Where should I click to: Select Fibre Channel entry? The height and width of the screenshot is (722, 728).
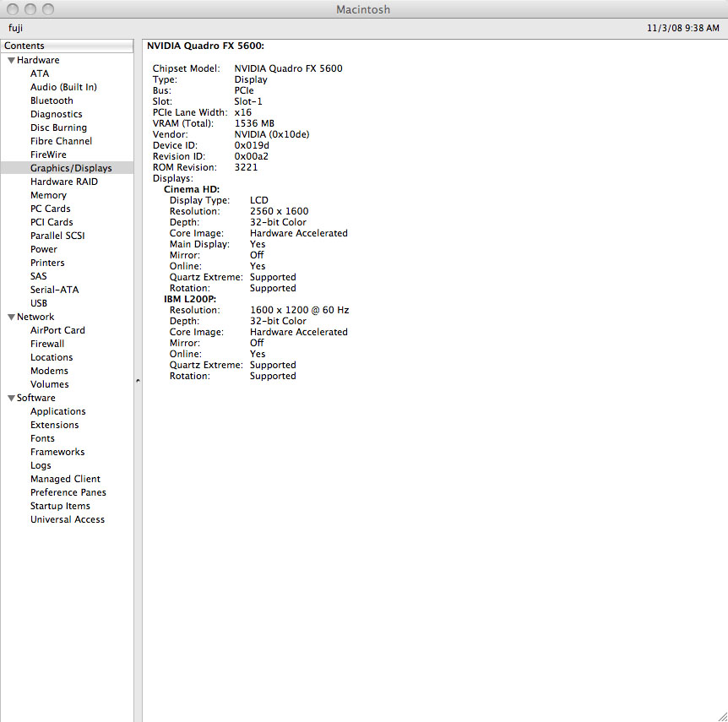point(62,141)
